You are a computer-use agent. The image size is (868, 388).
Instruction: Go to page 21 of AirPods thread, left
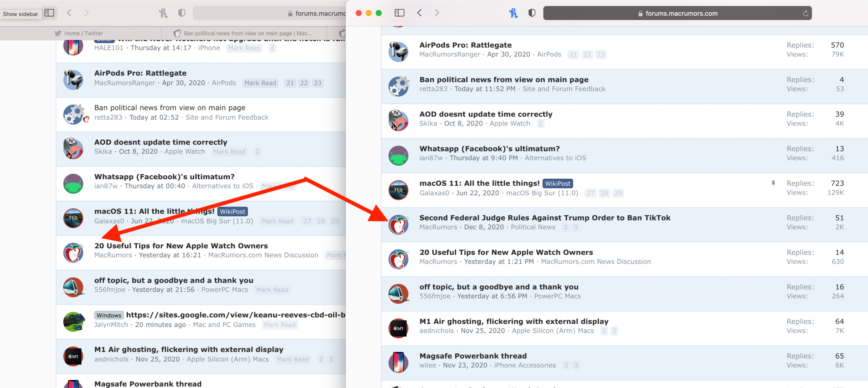[290, 83]
